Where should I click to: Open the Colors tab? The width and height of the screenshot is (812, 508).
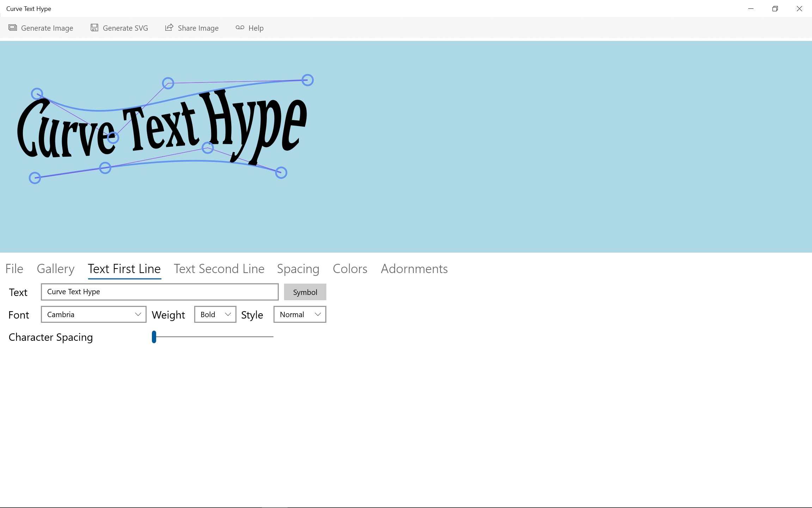pos(350,269)
